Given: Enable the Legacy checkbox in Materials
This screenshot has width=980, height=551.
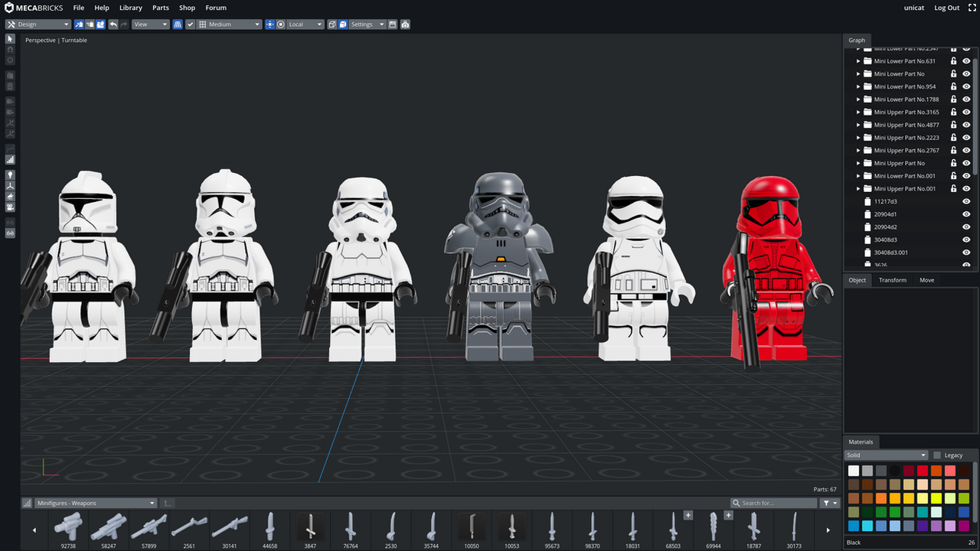Looking at the screenshot, I should click(x=937, y=455).
